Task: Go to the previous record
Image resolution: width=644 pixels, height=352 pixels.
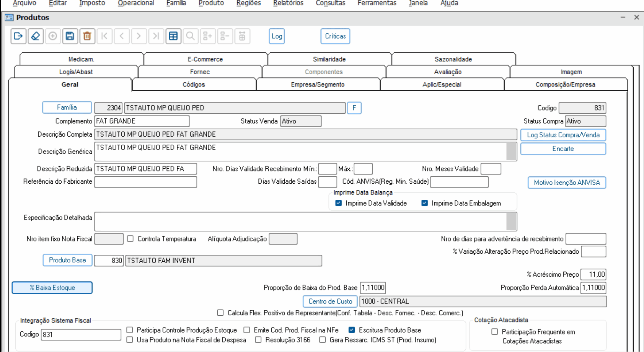Action: point(122,36)
